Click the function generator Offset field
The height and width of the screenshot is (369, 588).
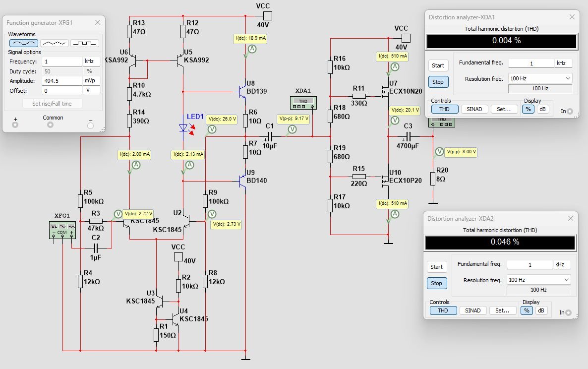[x=62, y=90]
